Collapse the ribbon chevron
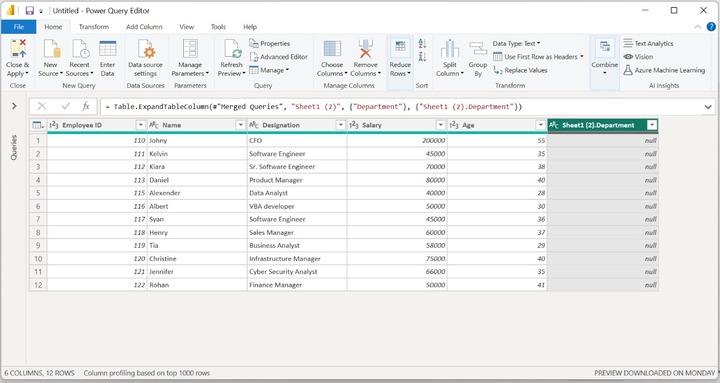The image size is (720, 383). coord(698,27)
